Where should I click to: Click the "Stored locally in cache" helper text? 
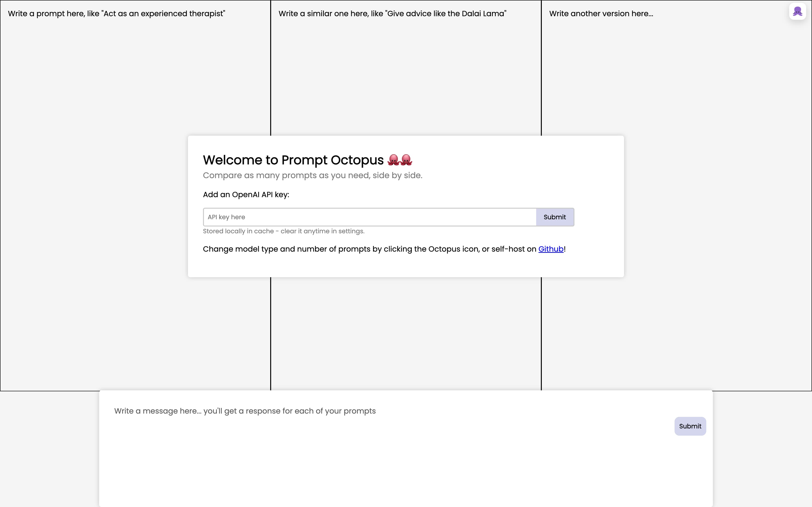(238, 231)
